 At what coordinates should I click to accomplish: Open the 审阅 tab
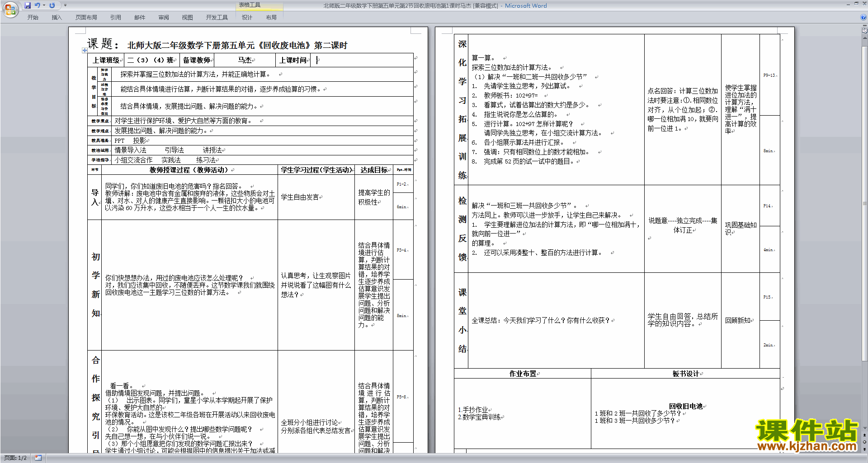tap(164, 18)
